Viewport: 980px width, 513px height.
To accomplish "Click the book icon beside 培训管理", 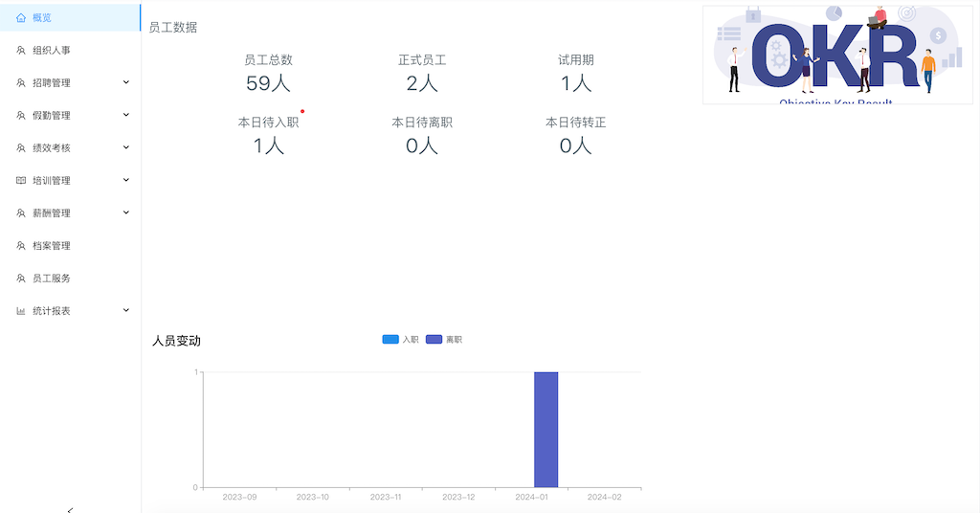I will pos(21,181).
